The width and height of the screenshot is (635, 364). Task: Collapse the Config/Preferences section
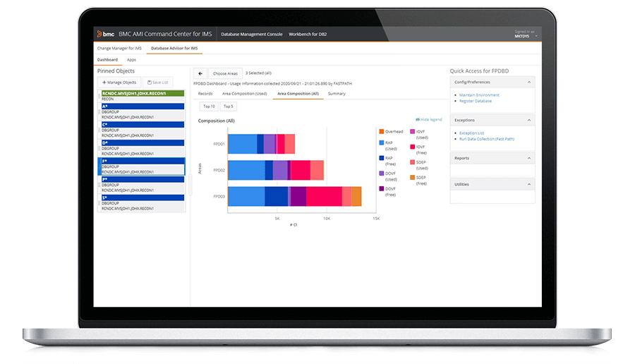pyautogui.click(x=529, y=82)
